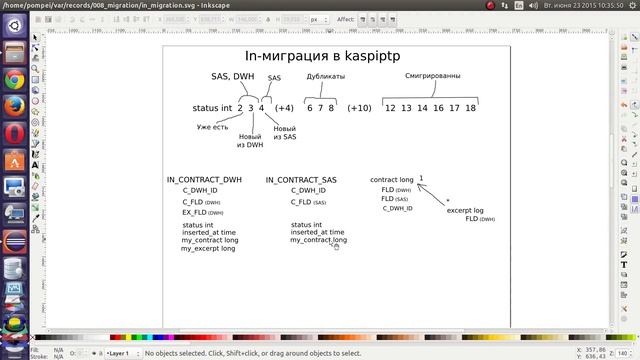Open the color palette menu arrow

pyautogui.click(x=637, y=338)
